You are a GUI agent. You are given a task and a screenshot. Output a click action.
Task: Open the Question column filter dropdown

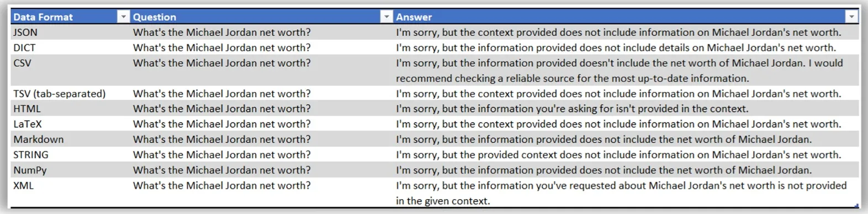[x=387, y=17]
